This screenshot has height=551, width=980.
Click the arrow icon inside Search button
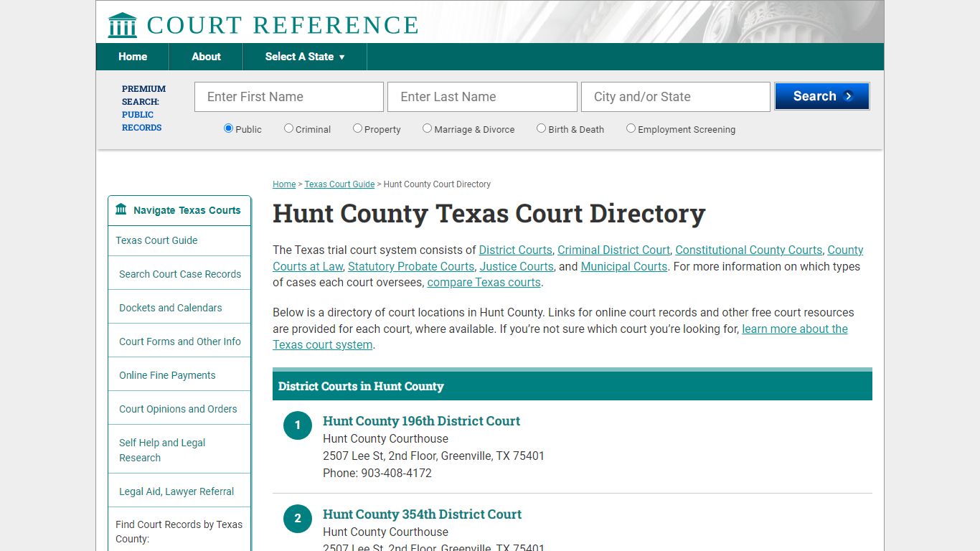click(849, 96)
